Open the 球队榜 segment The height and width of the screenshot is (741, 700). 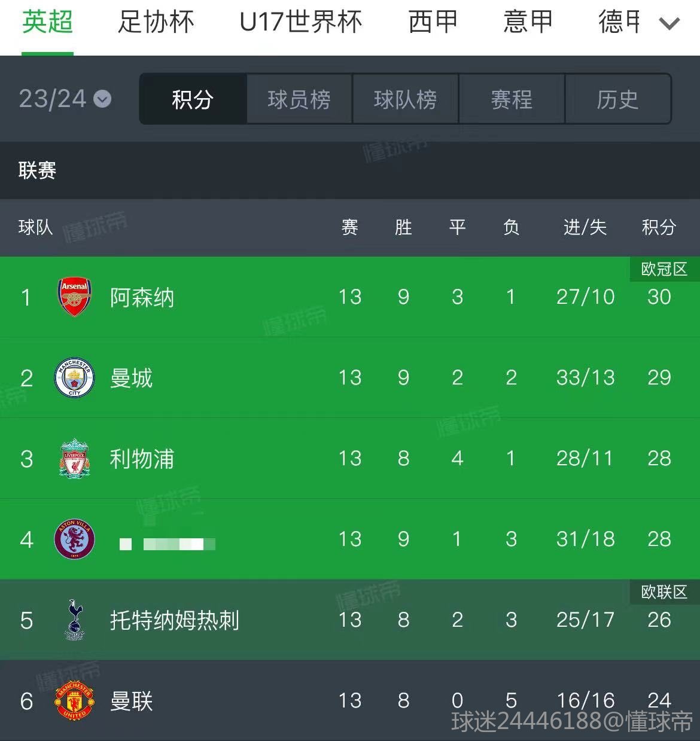(405, 99)
